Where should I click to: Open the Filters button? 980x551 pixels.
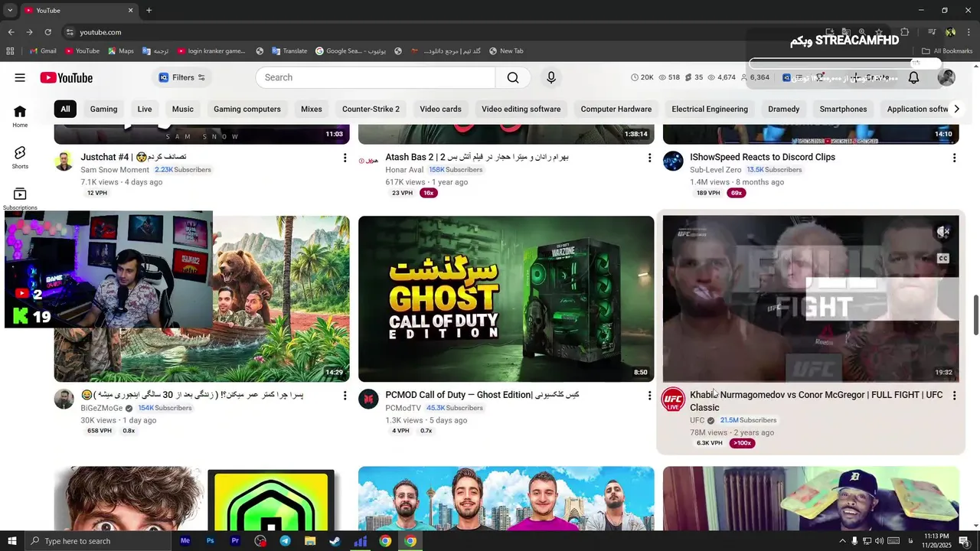[x=182, y=77]
